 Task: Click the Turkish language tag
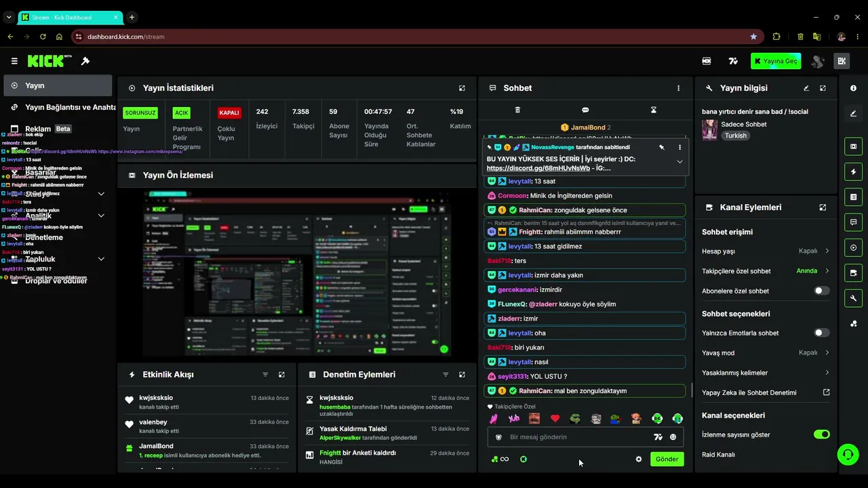click(735, 136)
